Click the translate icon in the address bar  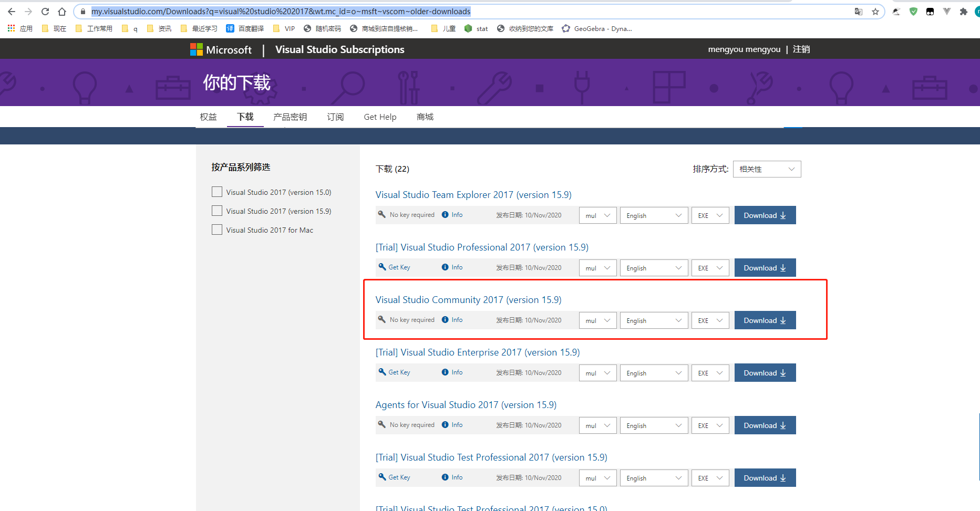pyautogui.click(x=859, y=11)
